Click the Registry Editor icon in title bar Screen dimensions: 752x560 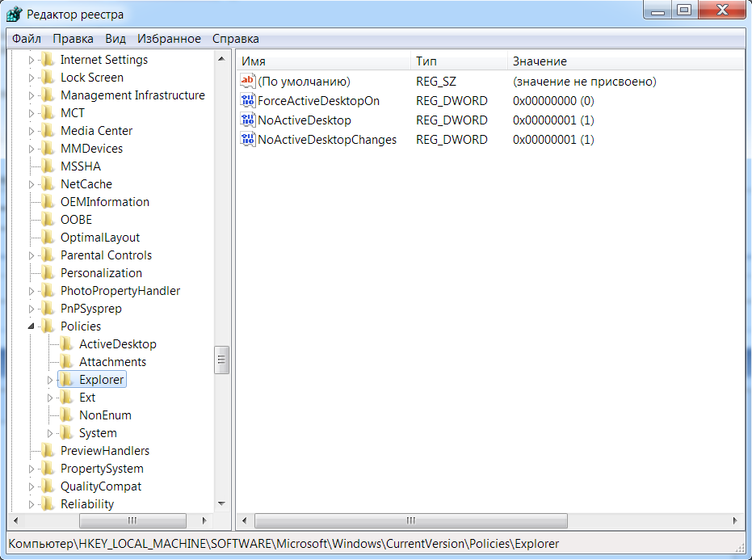(x=14, y=15)
